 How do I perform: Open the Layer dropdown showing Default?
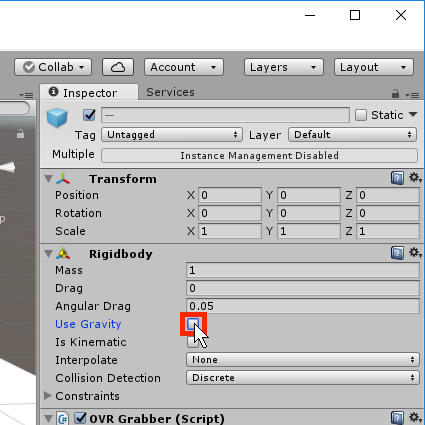tap(352, 135)
